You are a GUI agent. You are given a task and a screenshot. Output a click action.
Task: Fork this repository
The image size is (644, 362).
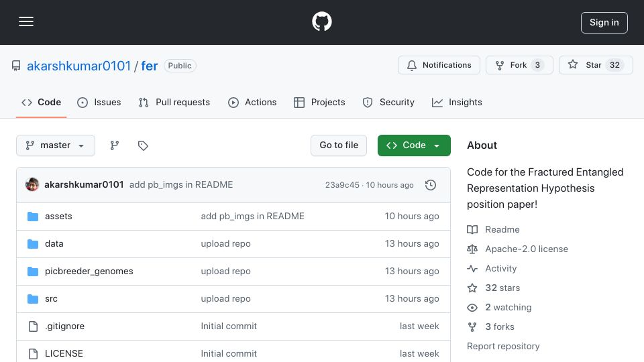[519, 65]
